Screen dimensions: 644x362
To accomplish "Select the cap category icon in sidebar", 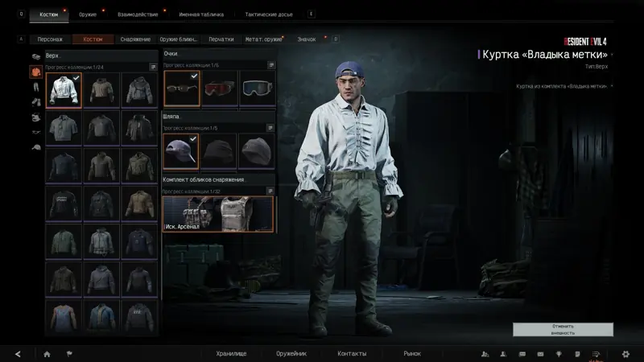I will click(x=36, y=147).
